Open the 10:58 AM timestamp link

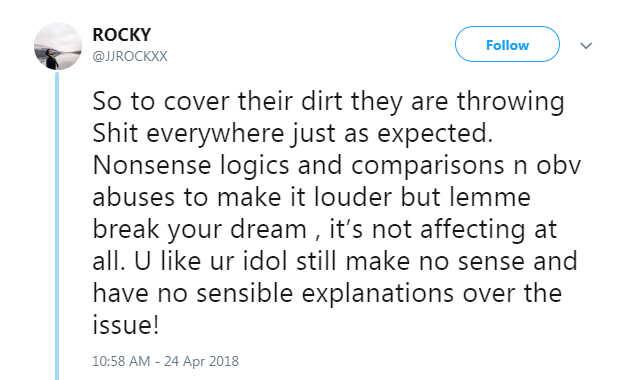click(x=121, y=361)
